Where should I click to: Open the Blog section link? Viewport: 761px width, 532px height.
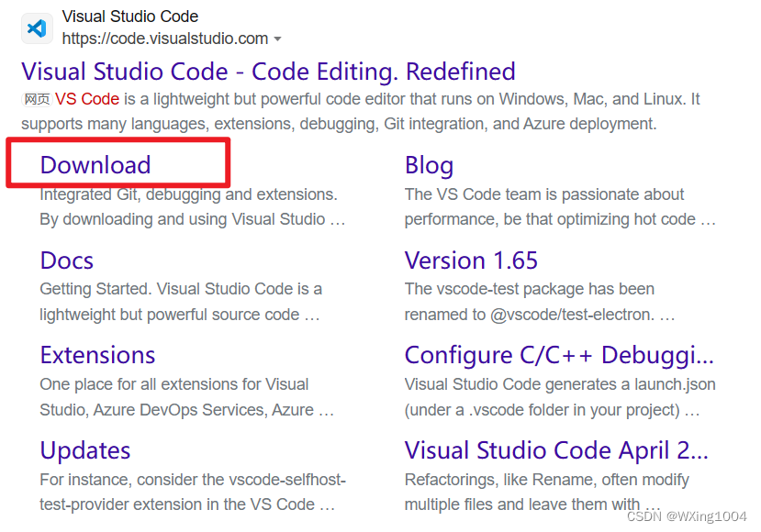[x=428, y=166]
